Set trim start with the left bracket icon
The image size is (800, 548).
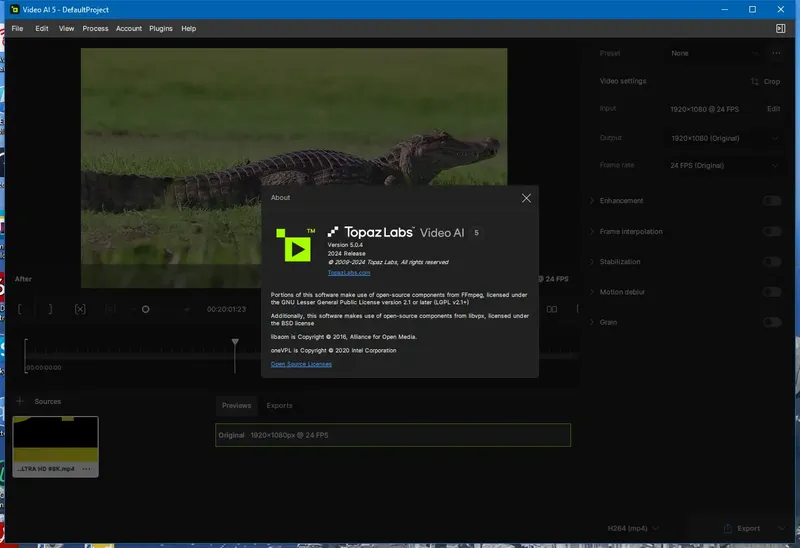(20, 309)
